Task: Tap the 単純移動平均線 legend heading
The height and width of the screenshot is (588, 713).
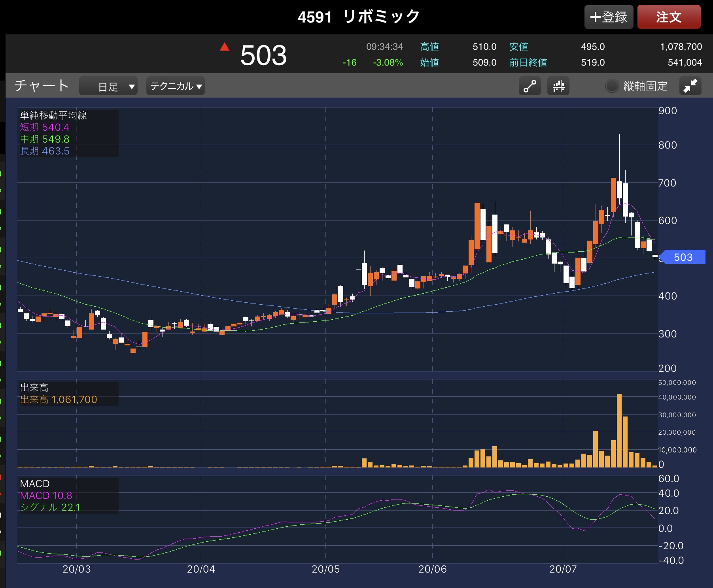Action: (53, 115)
